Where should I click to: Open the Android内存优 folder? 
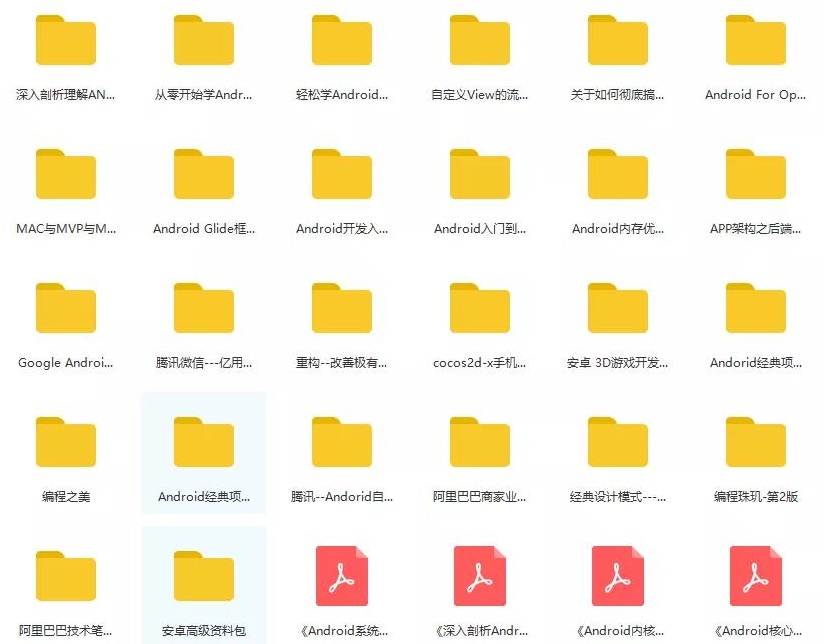617,173
